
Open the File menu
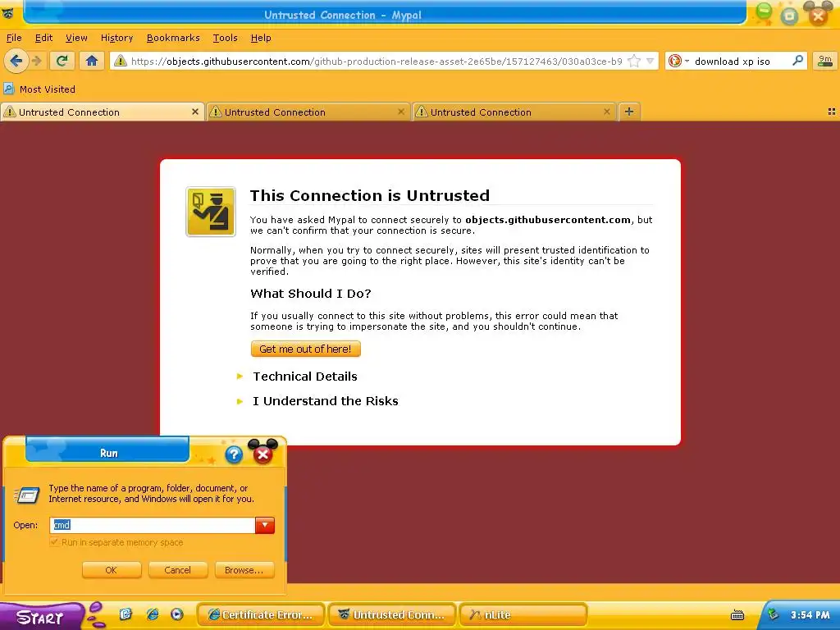click(x=14, y=38)
